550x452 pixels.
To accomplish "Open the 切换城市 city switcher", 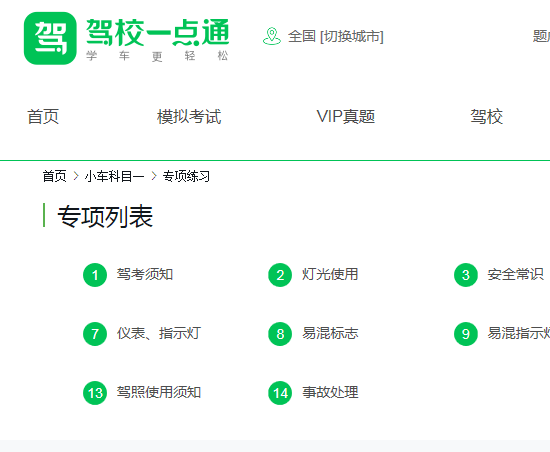I will pos(352,36).
